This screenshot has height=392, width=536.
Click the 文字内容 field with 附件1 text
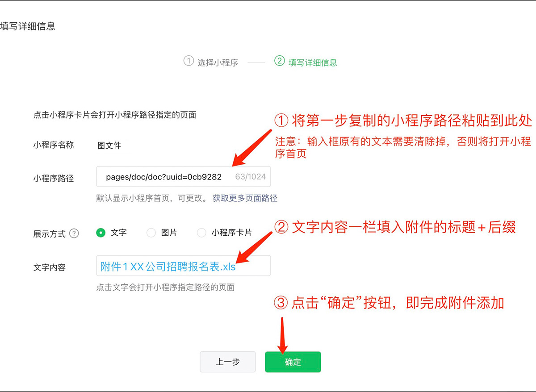coord(184,266)
